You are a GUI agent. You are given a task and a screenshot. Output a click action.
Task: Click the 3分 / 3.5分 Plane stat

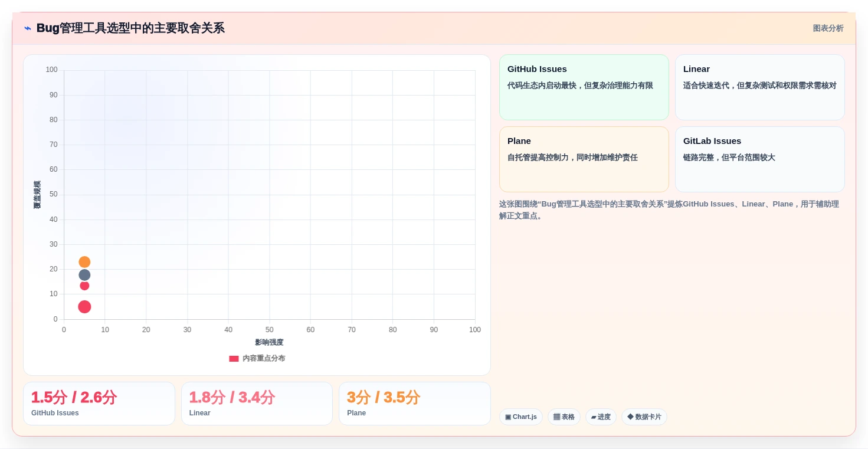pos(415,404)
